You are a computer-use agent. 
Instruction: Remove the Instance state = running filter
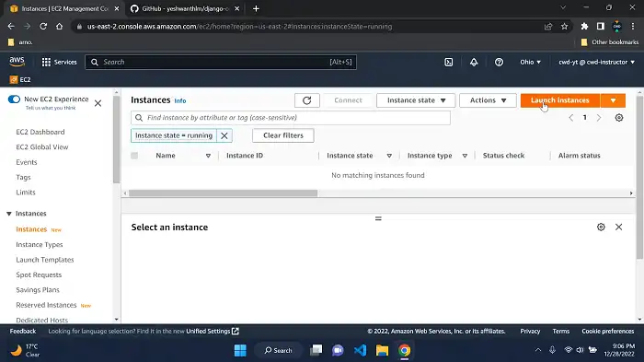tap(224, 135)
